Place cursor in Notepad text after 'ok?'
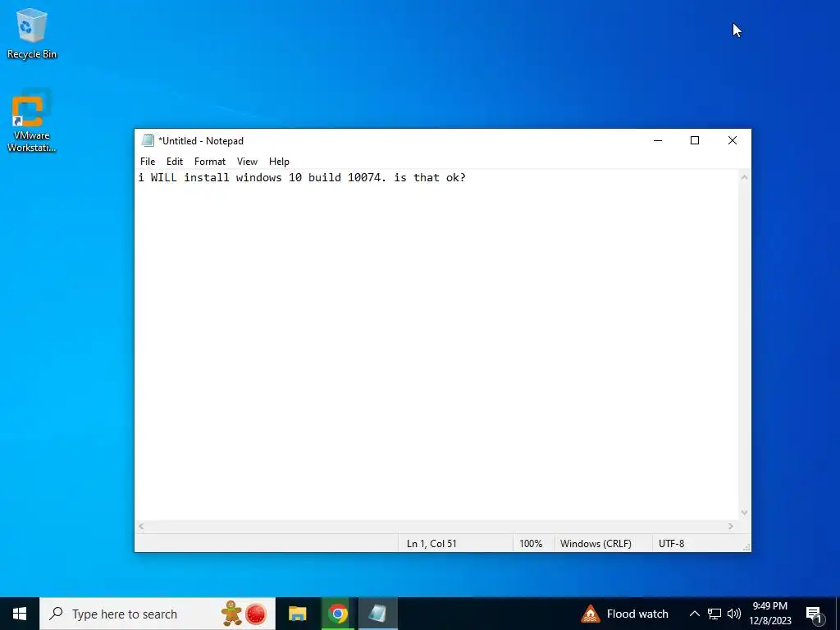 pos(467,177)
